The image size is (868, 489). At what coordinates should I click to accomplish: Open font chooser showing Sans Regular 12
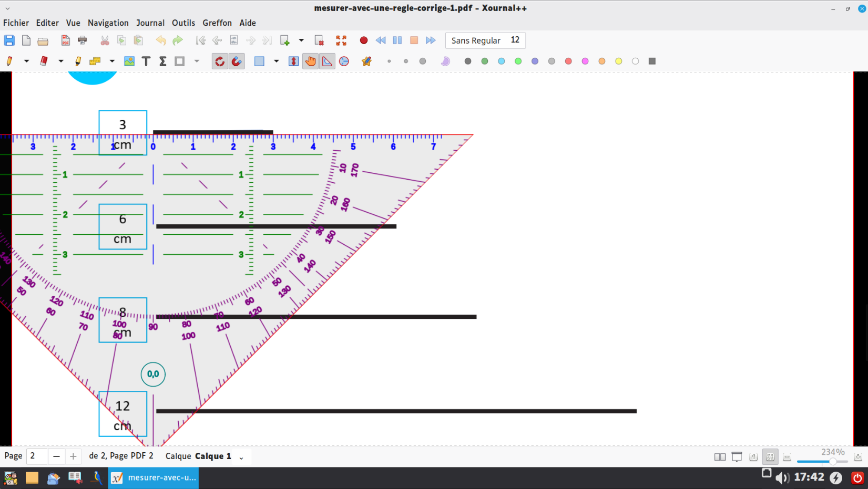(485, 40)
